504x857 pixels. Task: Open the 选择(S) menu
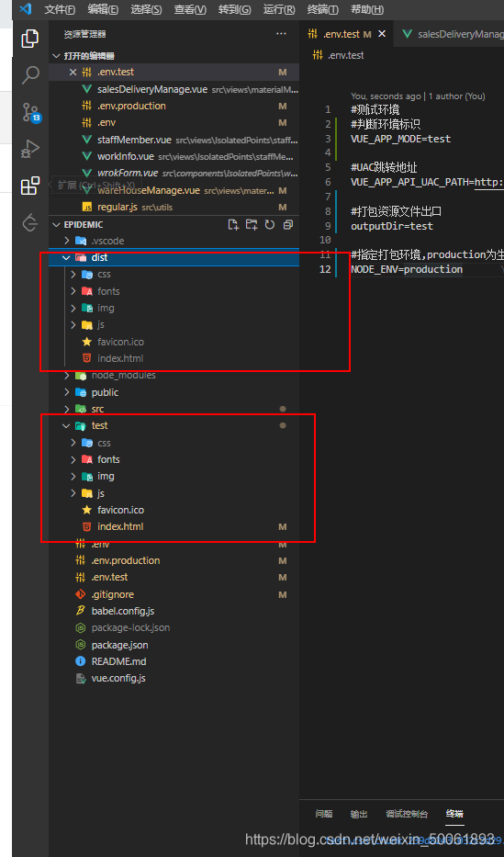[146, 10]
